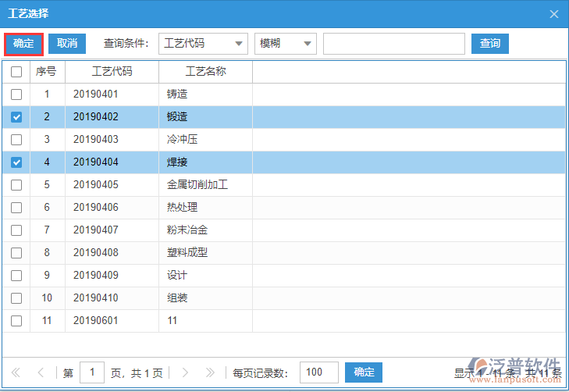Confirm page size with bottom 确定 button
This screenshot has height=392, width=569.
pos(364,372)
